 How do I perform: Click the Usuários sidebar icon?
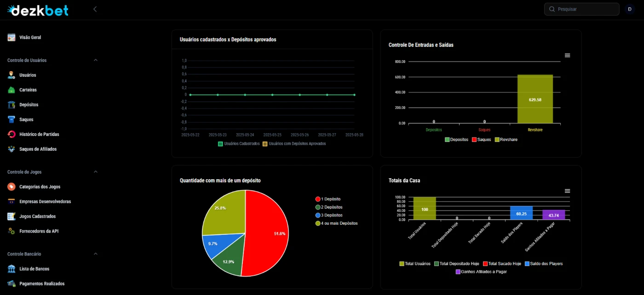tap(11, 75)
